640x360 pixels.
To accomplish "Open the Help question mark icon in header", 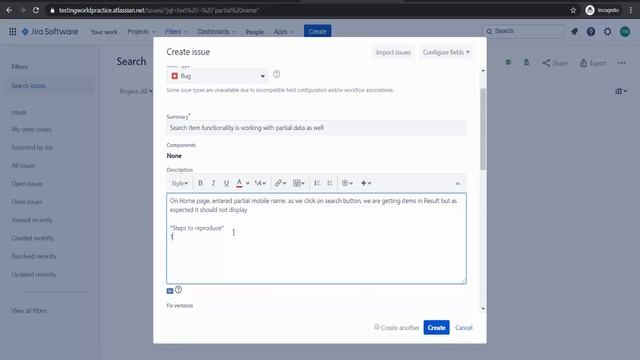I will (591, 31).
